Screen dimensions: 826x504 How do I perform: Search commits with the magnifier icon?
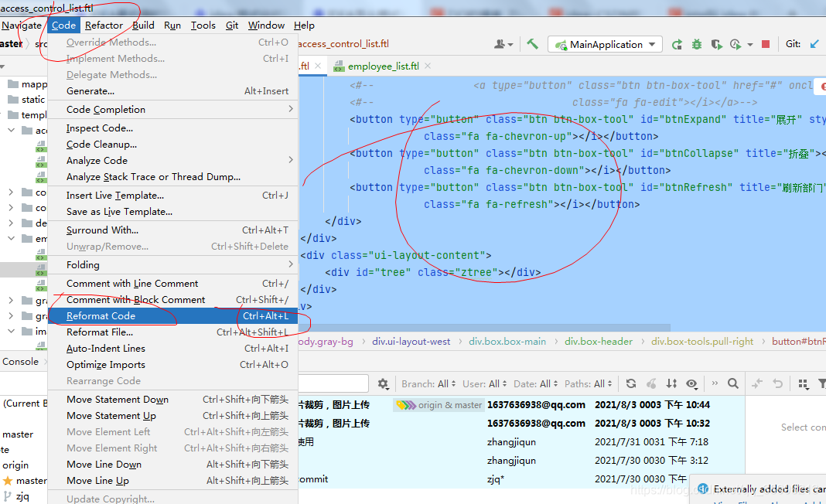[x=733, y=383]
